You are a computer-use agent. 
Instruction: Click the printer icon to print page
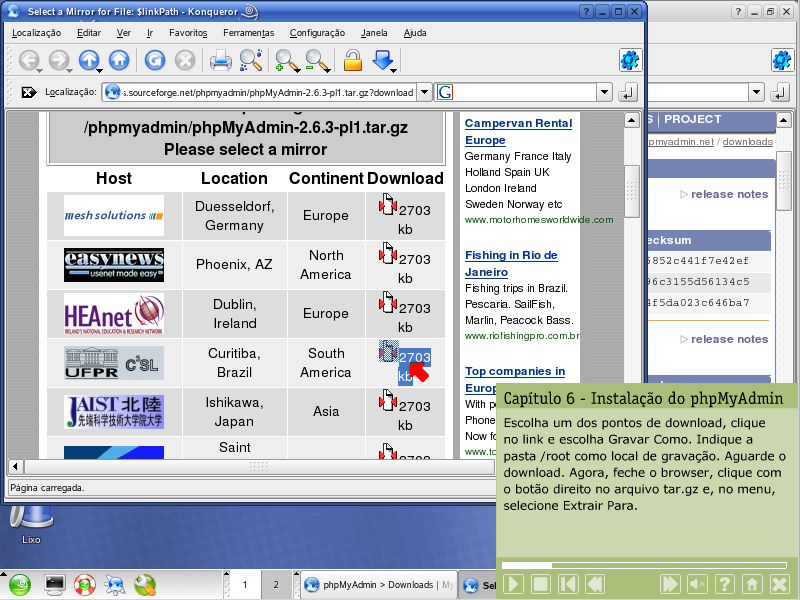[220, 61]
